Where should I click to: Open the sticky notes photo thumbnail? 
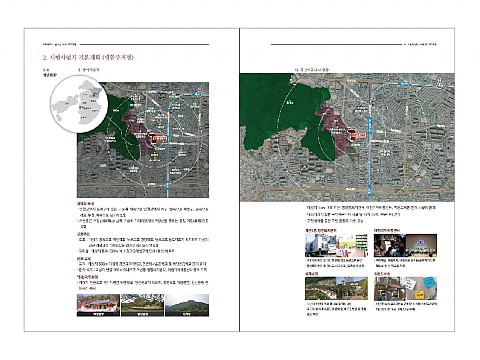pyautogui.click(x=405, y=289)
